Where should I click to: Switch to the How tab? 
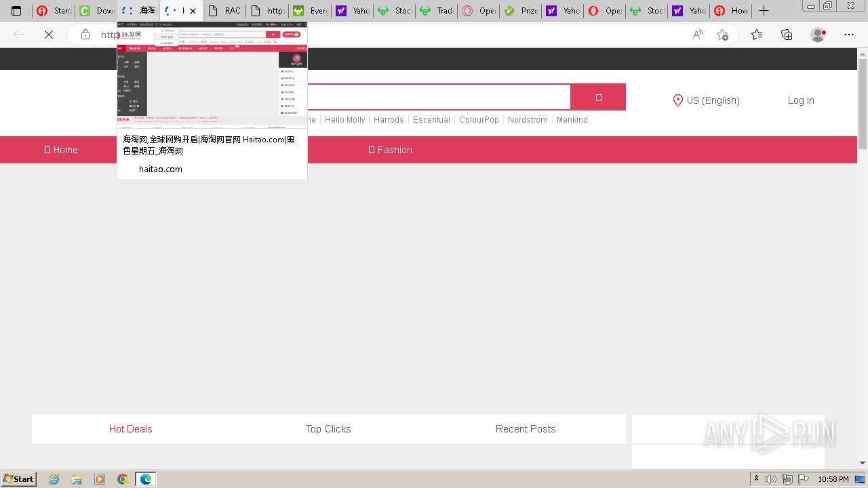coord(731,11)
